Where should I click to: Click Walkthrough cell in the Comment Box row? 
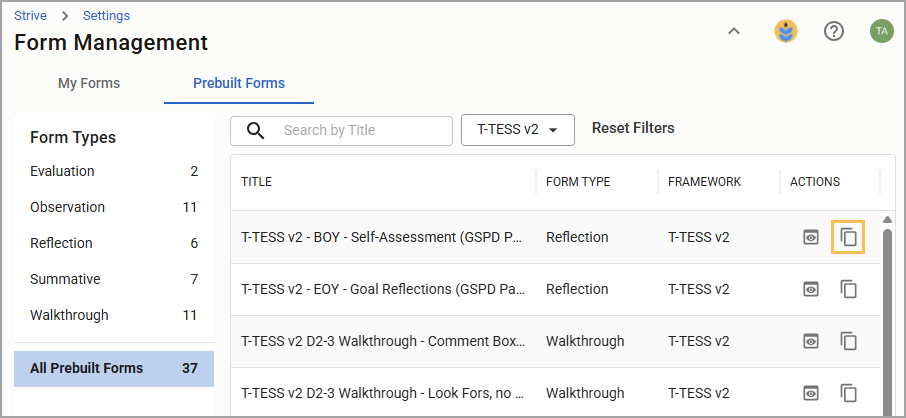(x=585, y=341)
